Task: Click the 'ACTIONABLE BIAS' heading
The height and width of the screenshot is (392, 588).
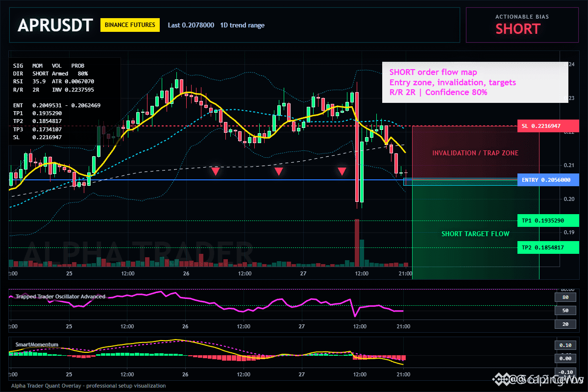Action: (x=522, y=17)
